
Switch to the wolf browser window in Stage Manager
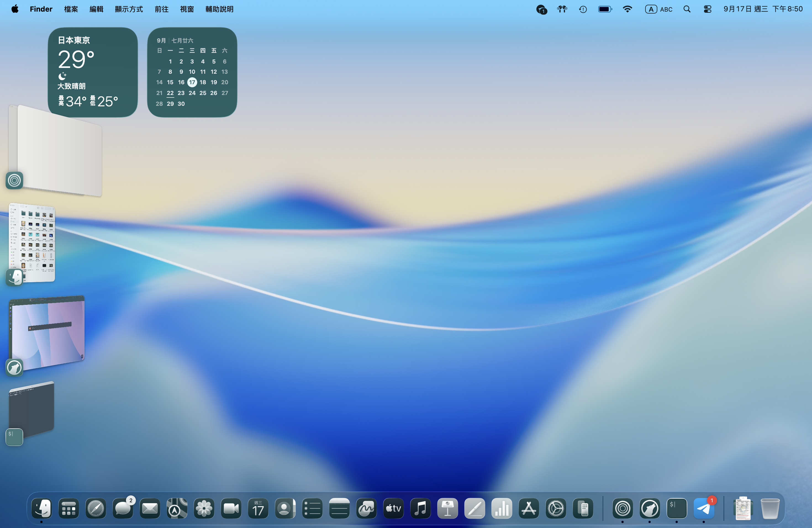point(47,333)
